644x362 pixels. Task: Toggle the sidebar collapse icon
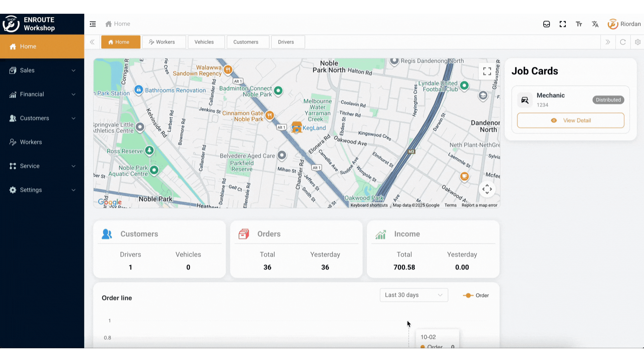tap(93, 24)
